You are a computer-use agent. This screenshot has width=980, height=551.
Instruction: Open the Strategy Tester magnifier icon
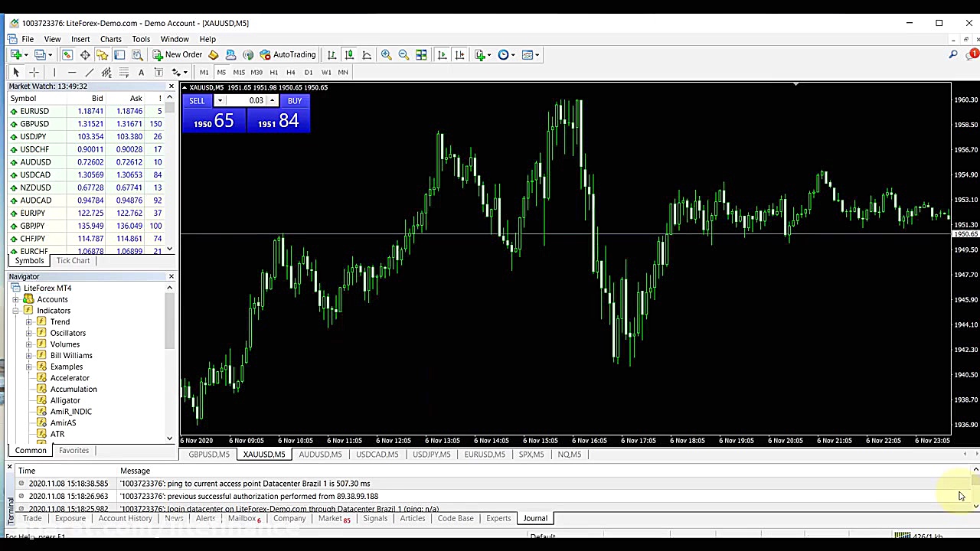[138, 54]
